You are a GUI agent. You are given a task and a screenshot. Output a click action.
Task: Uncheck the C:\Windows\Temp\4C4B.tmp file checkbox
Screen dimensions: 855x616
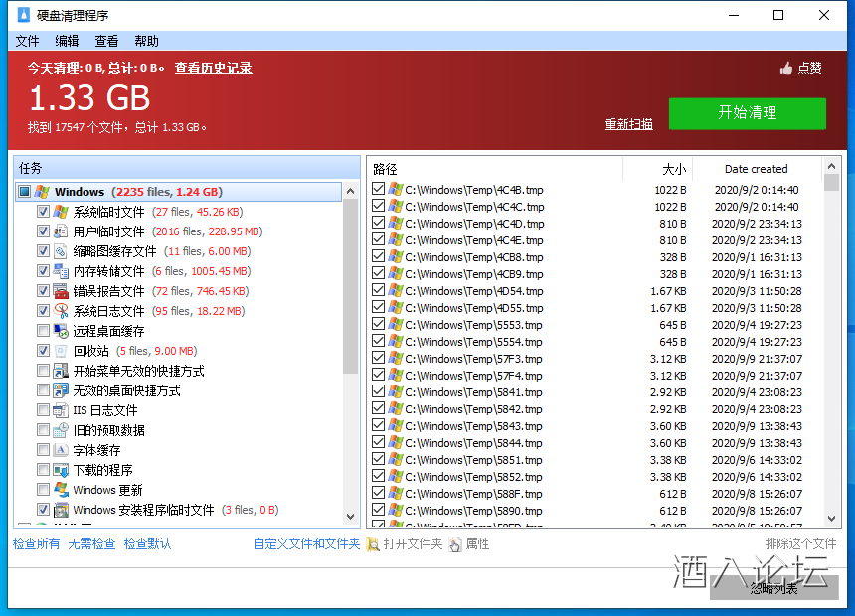click(x=379, y=189)
